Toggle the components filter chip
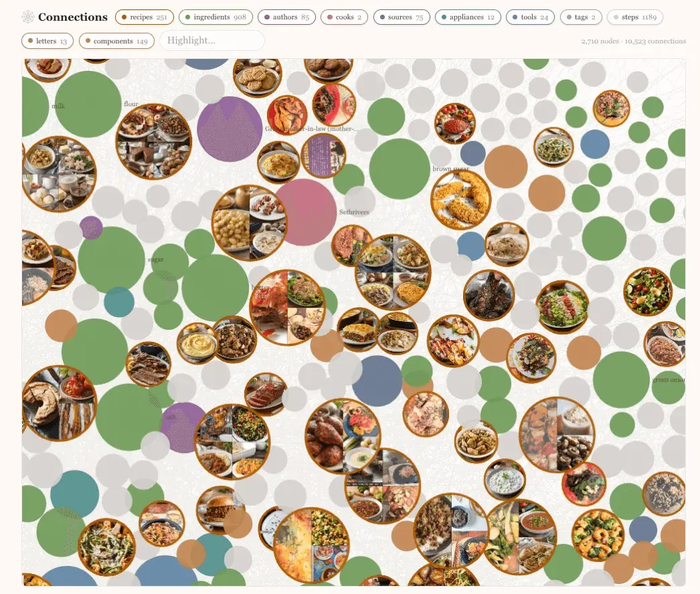This screenshot has height=594, width=700. click(116, 41)
